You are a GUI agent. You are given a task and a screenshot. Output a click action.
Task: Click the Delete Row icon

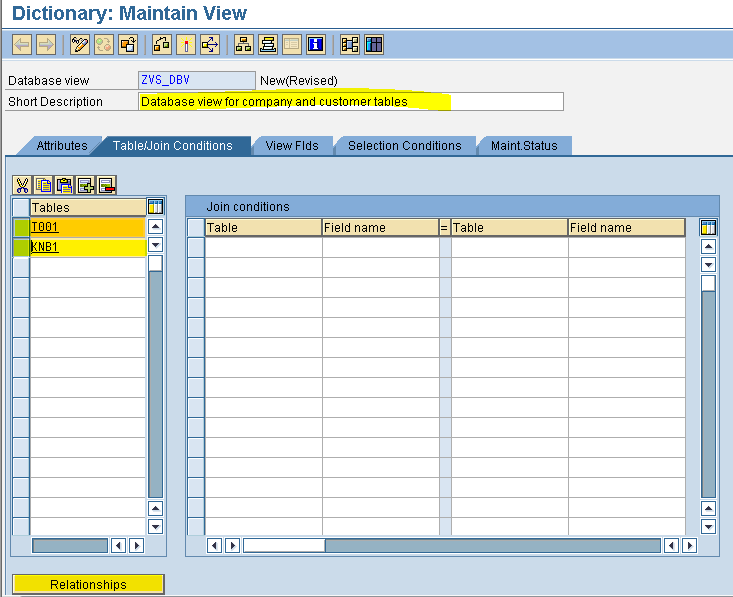(107, 186)
